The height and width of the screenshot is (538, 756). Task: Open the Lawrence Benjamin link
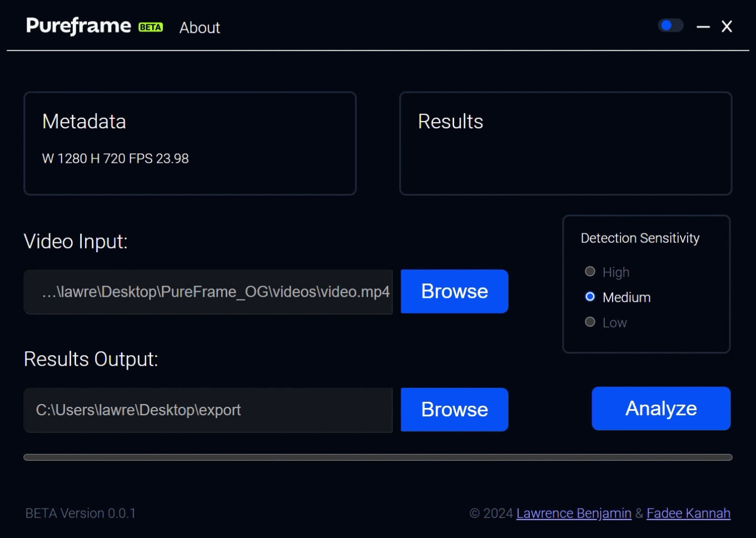point(574,513)
